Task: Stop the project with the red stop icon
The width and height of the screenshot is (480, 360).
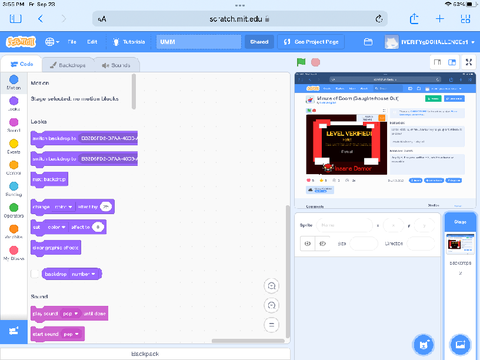Action: point(315,62)
